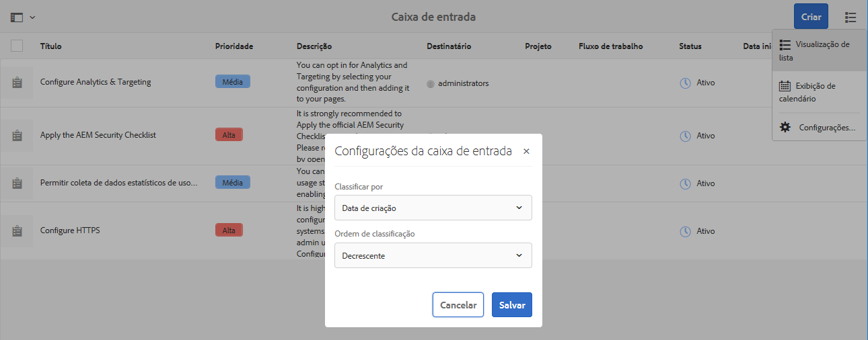Toggle the select-all checkbox in header
The height and width of the screenshot is (340, 868).
pyautogui.click(x=17, y=46)
